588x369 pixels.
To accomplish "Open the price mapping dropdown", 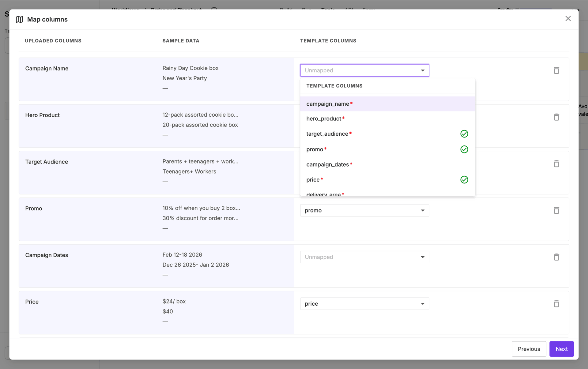I will (x=364, y=304).
